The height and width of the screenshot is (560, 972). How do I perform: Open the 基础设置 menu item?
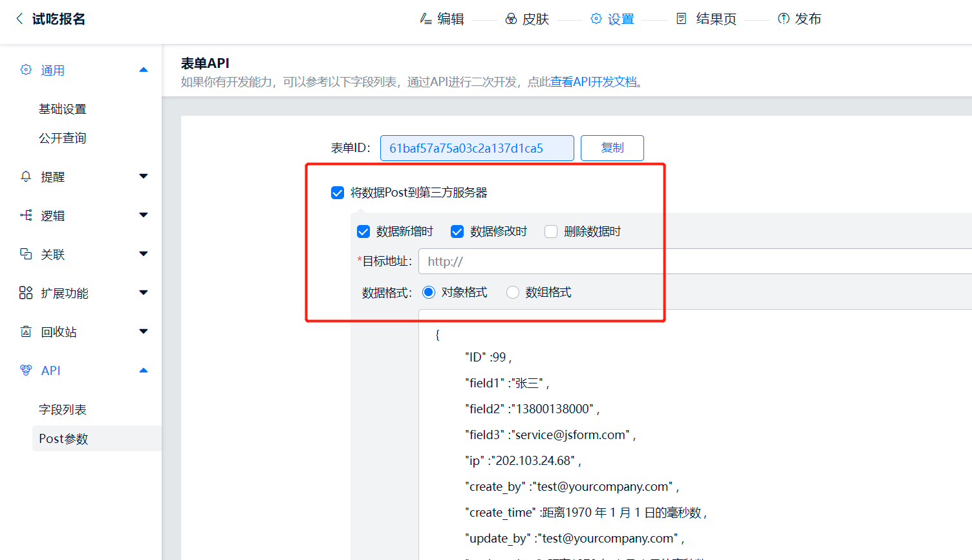(63, 109)
